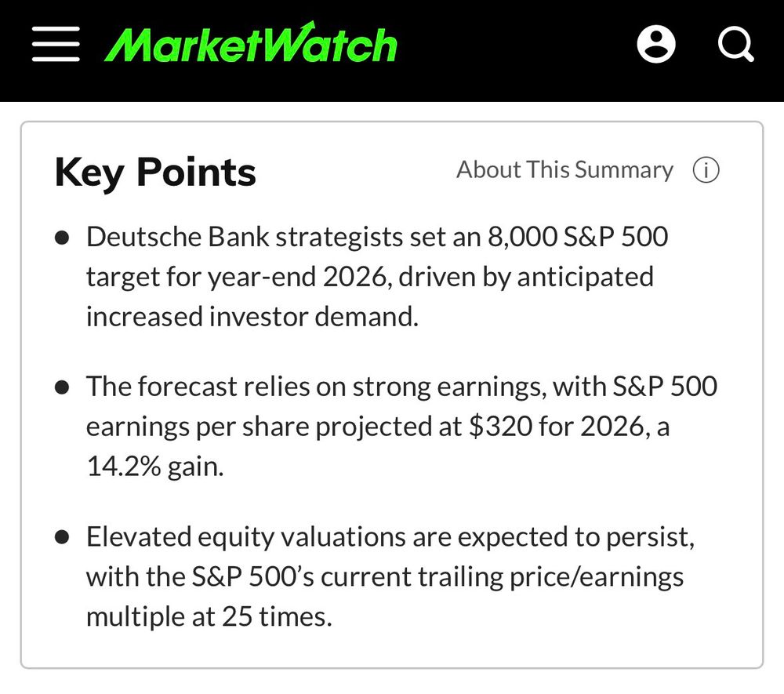
Task: Click the info circle icon
Action: 706,170
